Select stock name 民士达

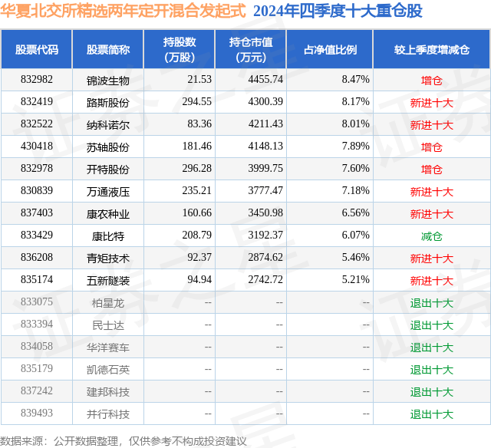point(108,325)
